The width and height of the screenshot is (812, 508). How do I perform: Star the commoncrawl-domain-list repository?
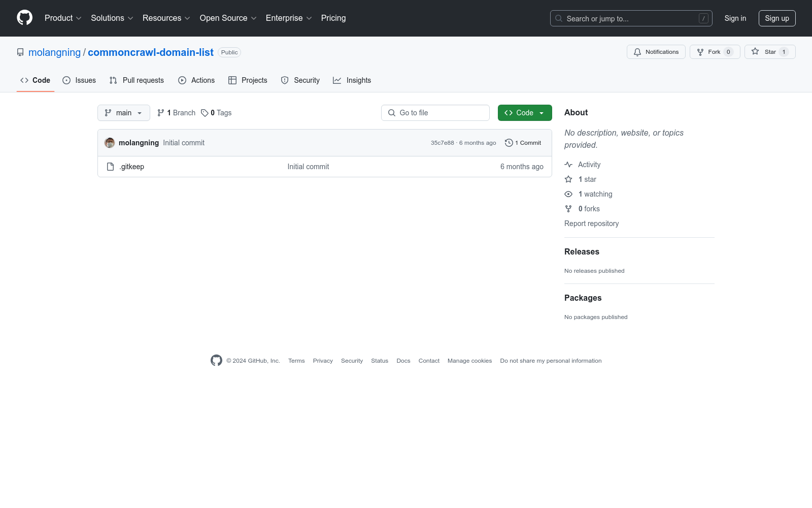tap(769, 52)
